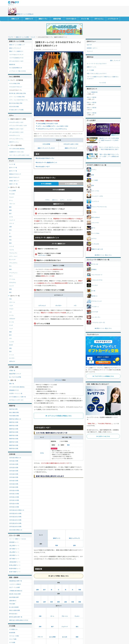Click ルアンメェイの性能と評価はこちら button
This screenshot has width=129, height=644.
59,416
